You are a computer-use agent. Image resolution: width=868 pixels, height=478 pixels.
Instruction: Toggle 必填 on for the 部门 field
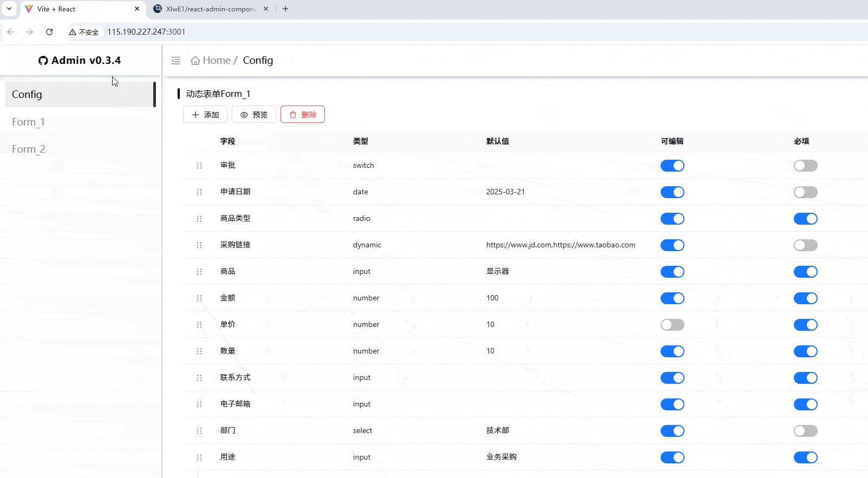tap(806, 431)
